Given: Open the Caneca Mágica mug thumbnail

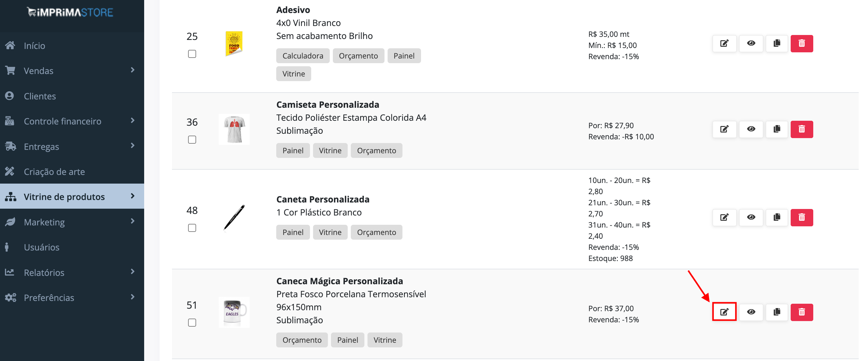Looking at the screenshot, I should pos(234,312).
